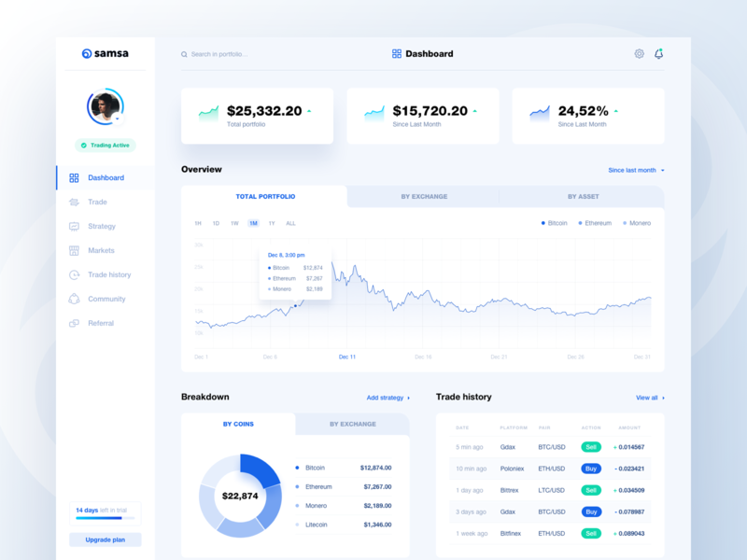
Task: Open the Since last month dropdown
Action: (x=636, y=170)
